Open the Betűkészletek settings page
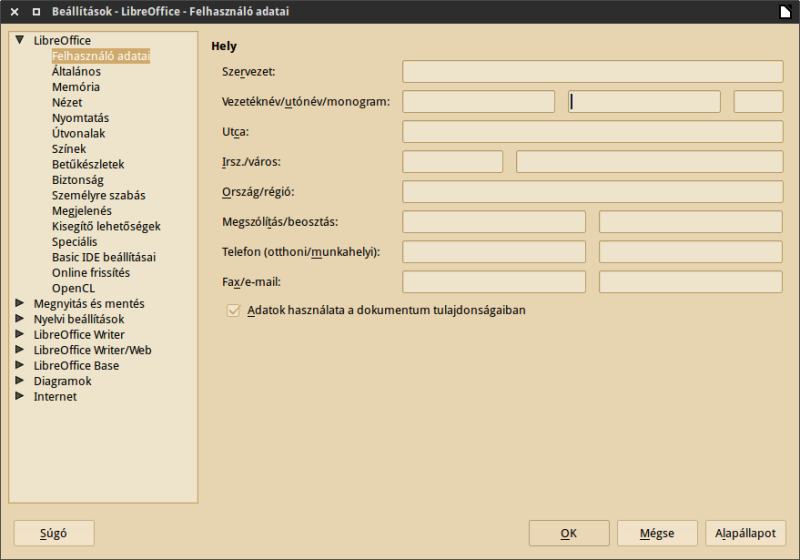This screenshot has width=800, height=560. click(88, 164)
